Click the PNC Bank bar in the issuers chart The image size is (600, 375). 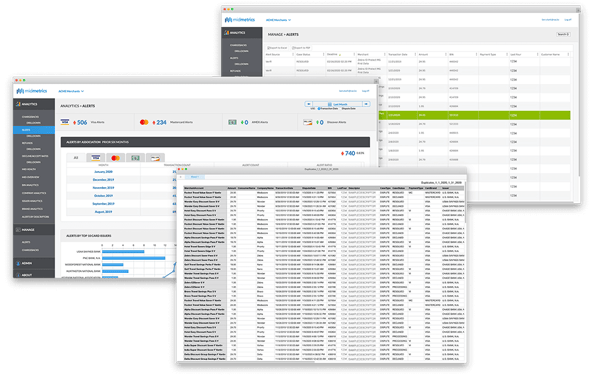click(134, 258)
